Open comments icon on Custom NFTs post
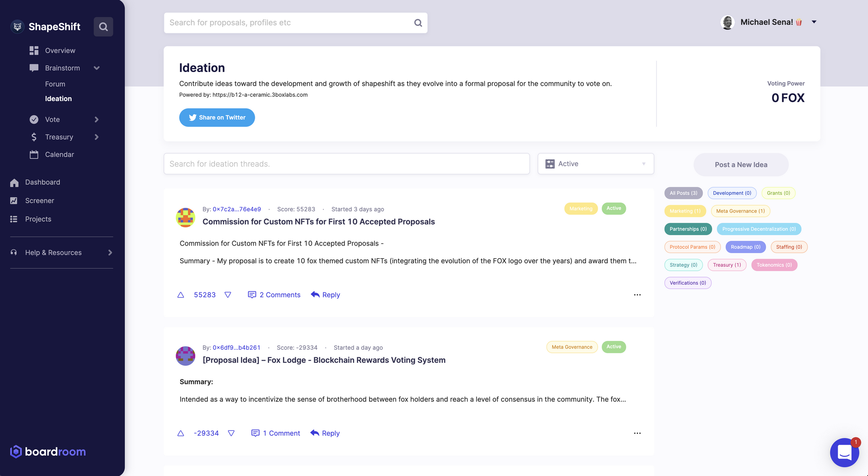This screenshot has height=476, width=868. coord(252,295)
